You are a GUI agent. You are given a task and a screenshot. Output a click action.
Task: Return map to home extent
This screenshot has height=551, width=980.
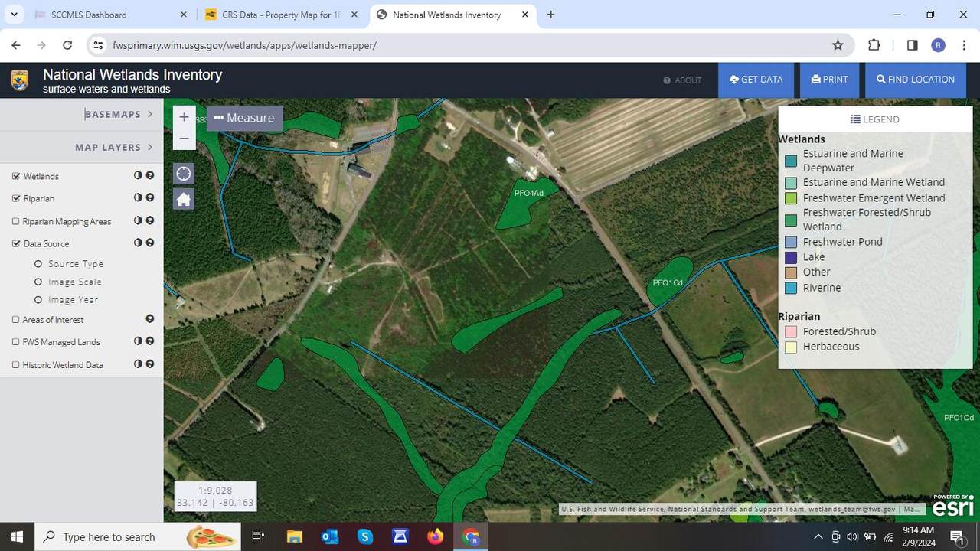click(x=184, y=200)
